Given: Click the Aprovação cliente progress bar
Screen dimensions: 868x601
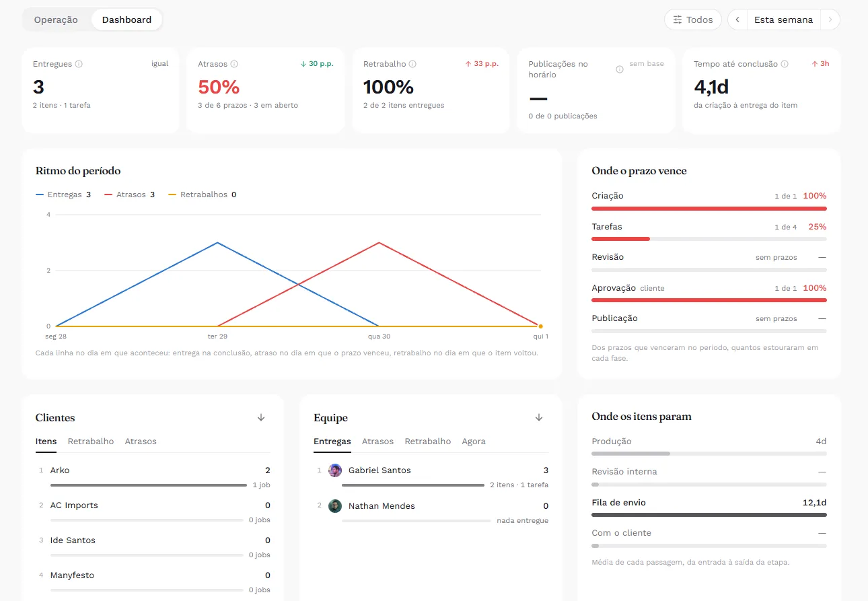Looking at the screenshot, I should pos(709,300).
